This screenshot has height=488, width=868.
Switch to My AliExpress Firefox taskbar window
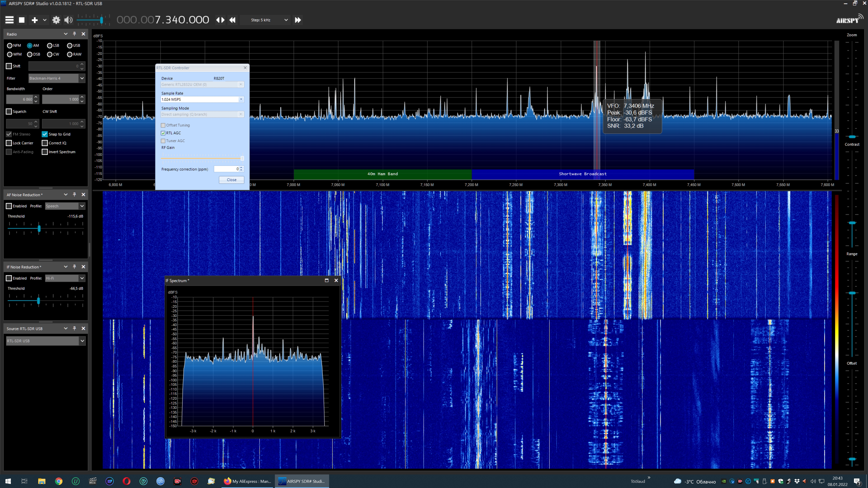(248, 481)
